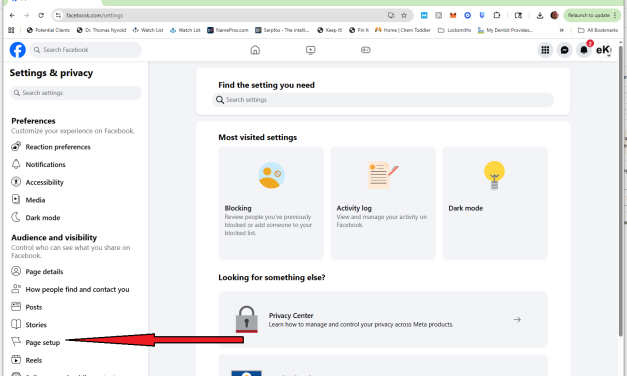Go forward with the browser forward arrow
627x376 pixels.
(26, 15)
